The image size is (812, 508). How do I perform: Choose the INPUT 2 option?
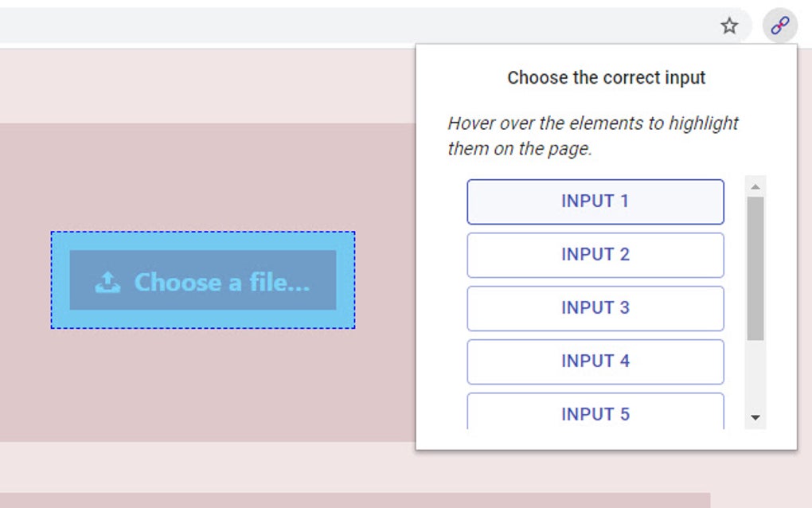[x=595, y=255]
